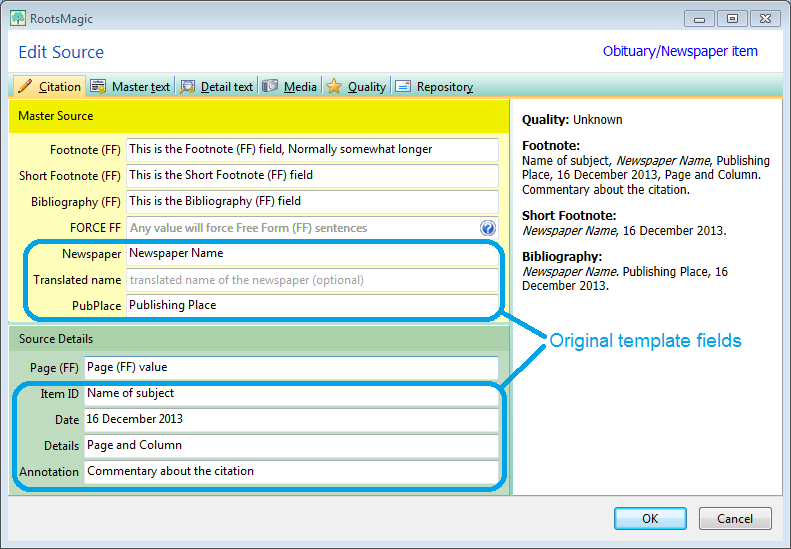Maximize the RootsMagic window
The image size is (791, 549).
point(732,19)
